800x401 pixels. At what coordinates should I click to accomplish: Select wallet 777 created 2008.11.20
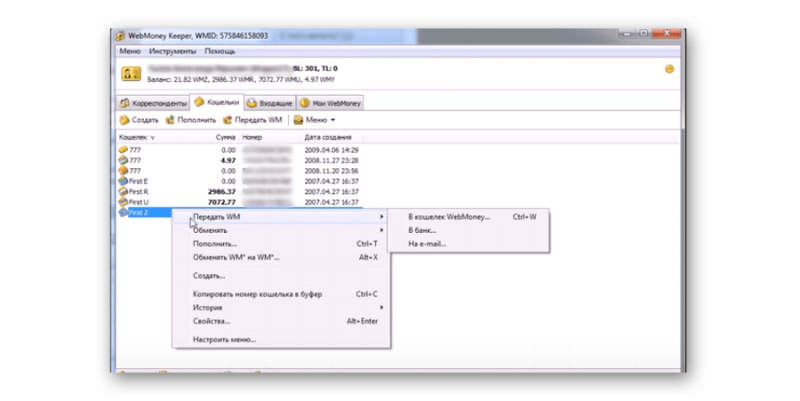coord(238,171)
